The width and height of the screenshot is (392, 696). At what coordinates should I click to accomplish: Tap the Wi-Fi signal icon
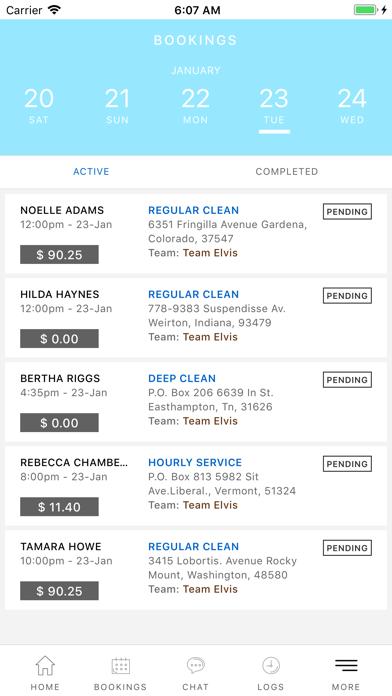[55, 10]
